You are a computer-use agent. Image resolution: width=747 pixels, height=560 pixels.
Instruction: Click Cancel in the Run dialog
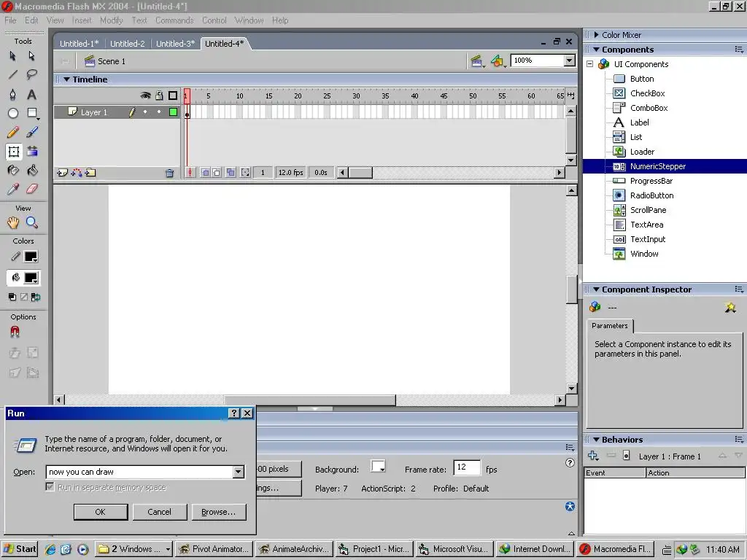click(160, 512)
